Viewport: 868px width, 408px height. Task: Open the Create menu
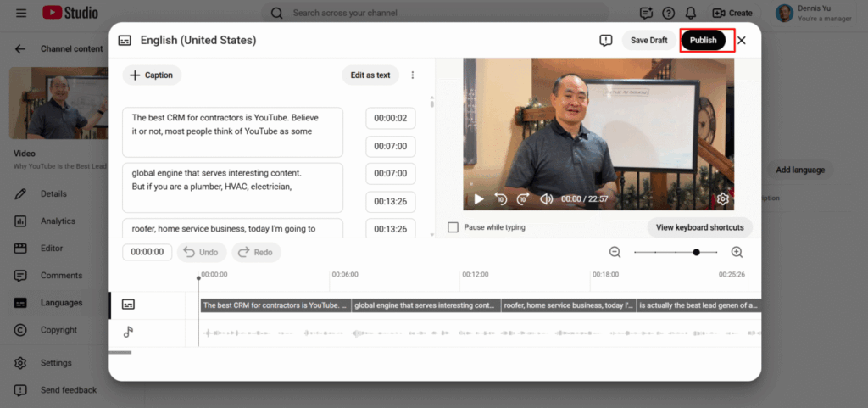point(732,13)
